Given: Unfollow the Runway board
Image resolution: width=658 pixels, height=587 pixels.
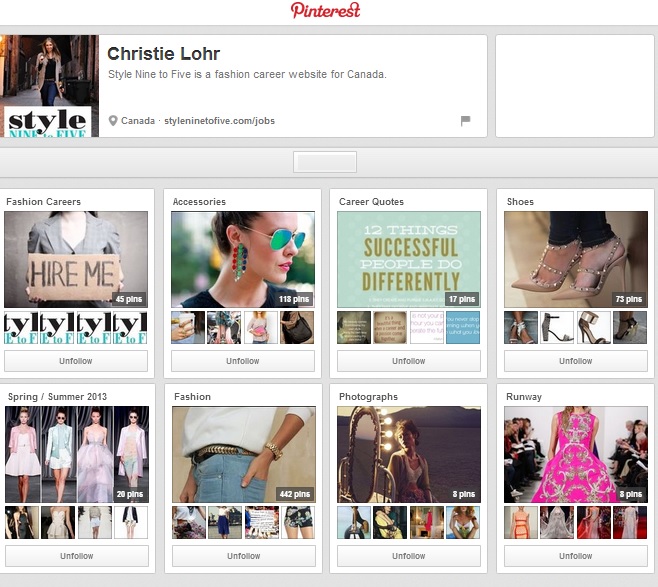Looking at the screenshot, I should (575, 556).
